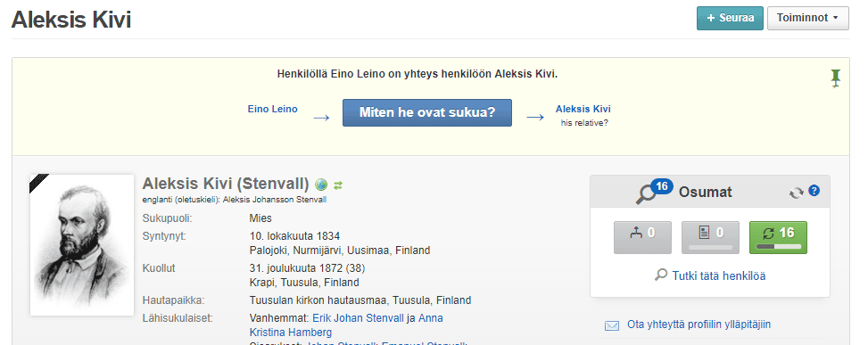Open the Tutki tätä henkilöä link
Image resolution: width=868 pixels, height=345 pixels.
point(718,275)
